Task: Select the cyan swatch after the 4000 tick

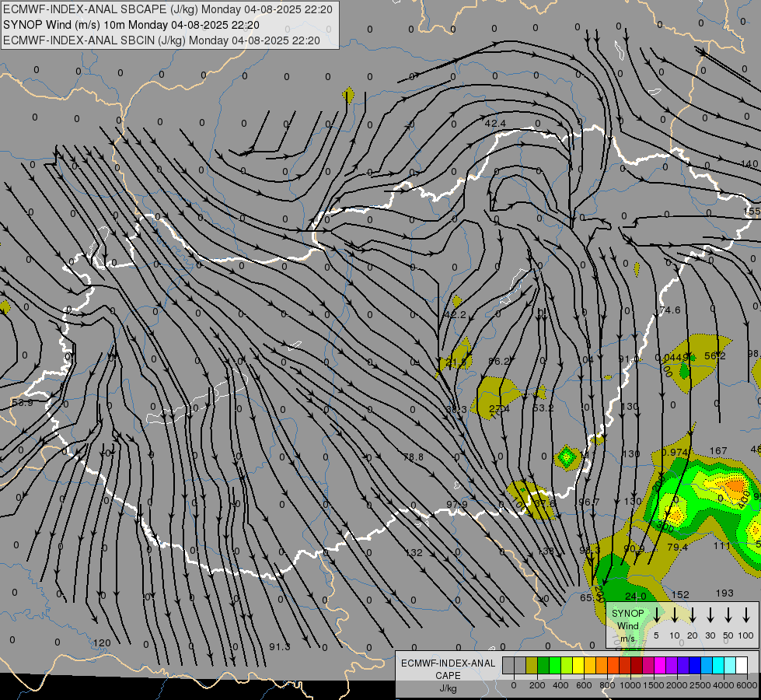Action: (x=730, y=666)
